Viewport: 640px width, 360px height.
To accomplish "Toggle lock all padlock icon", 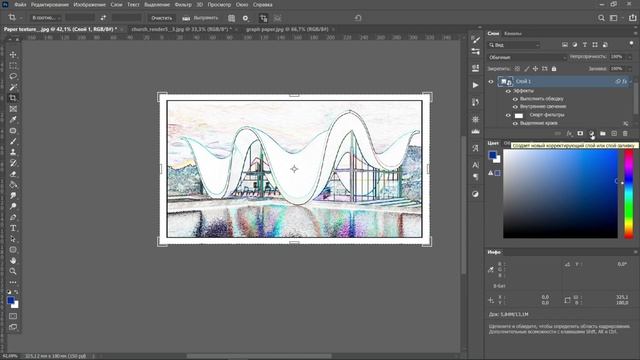I will tap(554, 69).
